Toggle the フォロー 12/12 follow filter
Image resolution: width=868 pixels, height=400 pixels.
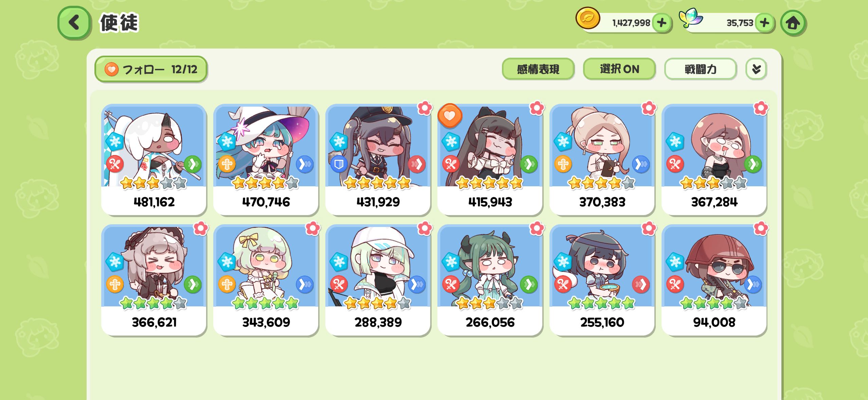click(151, 69)
